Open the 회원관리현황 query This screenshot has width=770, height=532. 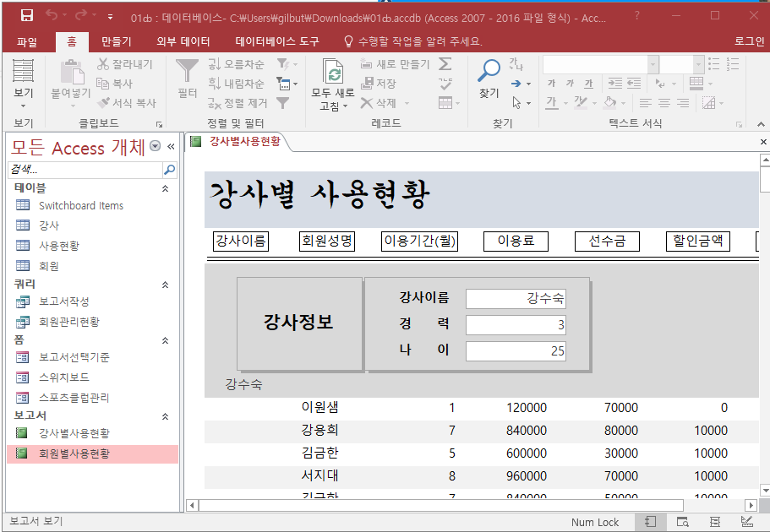click(69, 322)
